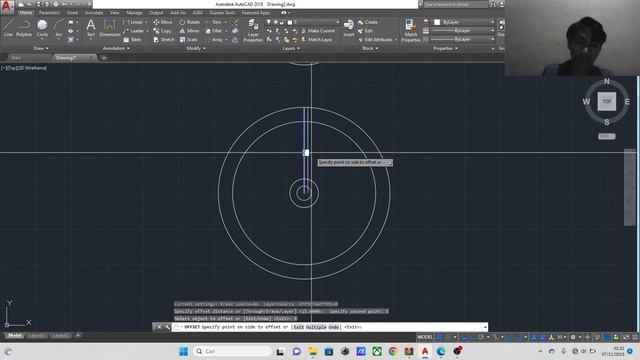
Task: Select Undo option in command line
Action: (x=334, y=327)
